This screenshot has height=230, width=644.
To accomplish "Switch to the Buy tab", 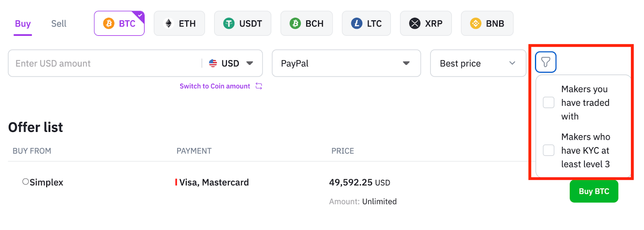I will [x=23, y=24].
